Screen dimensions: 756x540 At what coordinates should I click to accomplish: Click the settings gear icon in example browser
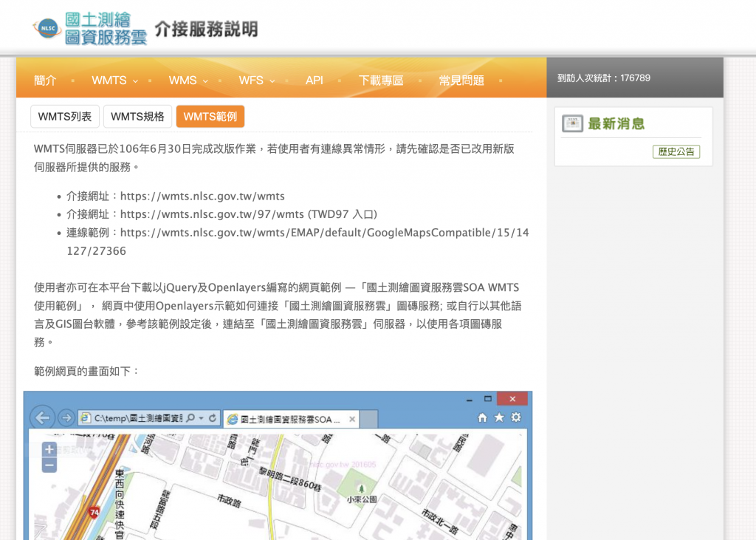[x=516, y=417]
